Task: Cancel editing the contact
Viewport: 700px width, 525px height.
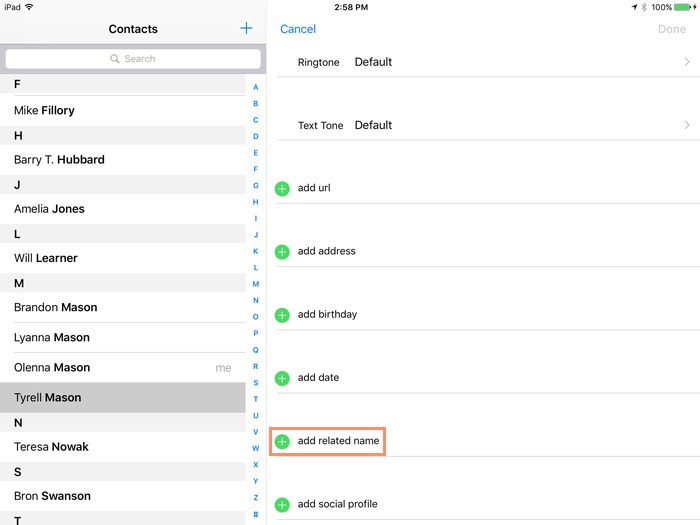Action: [298, 29]
